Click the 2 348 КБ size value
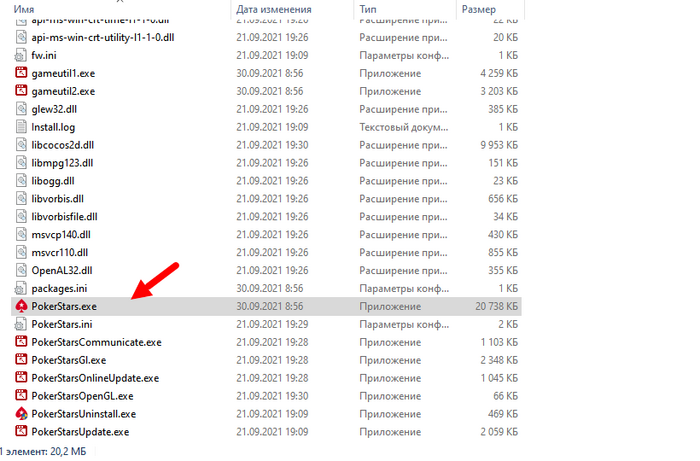The image size is (700, 461). 499,360
